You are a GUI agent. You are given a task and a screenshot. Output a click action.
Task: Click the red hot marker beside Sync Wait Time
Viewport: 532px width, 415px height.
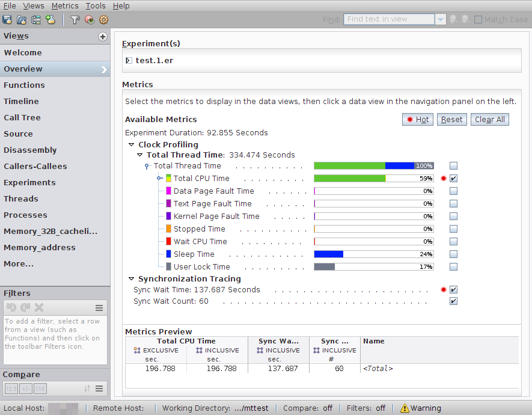tap(444, 289)
